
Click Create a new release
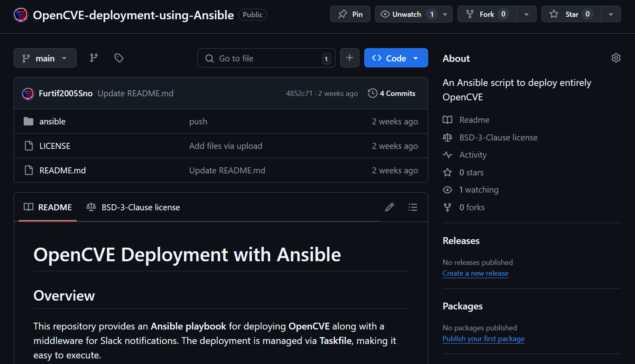(476, 273)
